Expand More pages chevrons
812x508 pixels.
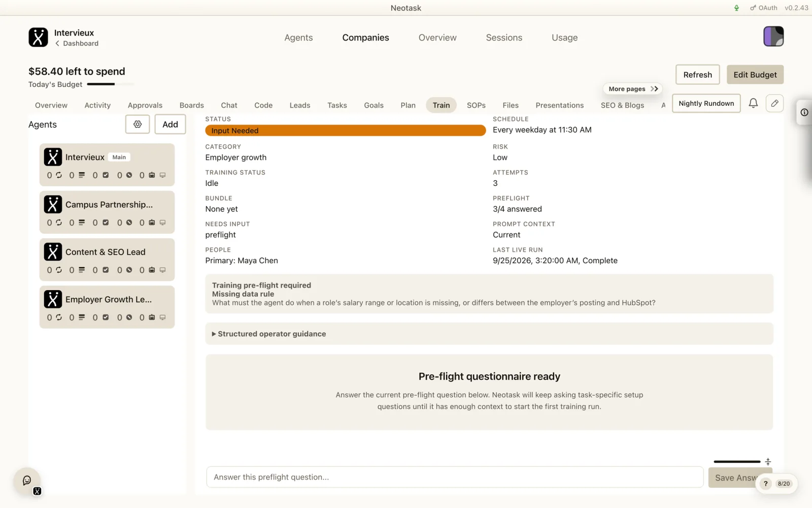click(x=654, y=88)
